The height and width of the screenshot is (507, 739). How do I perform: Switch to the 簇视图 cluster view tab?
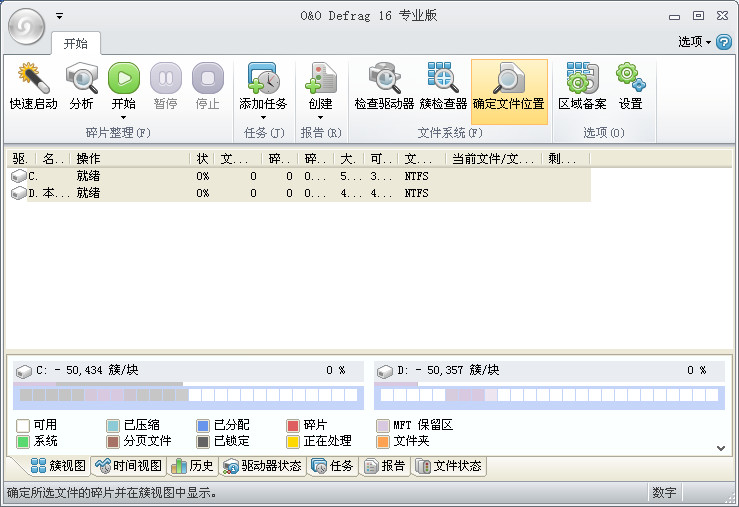pos(57,466)
